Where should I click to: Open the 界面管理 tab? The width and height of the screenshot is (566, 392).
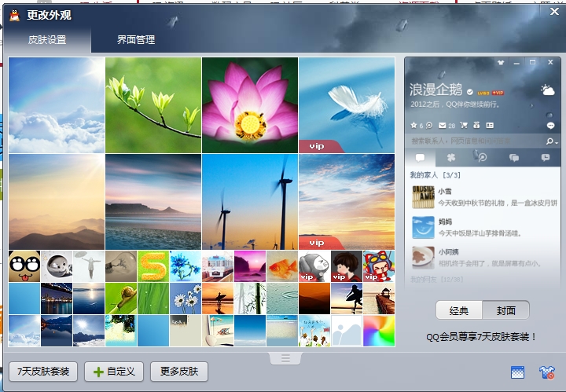point(136,39)
